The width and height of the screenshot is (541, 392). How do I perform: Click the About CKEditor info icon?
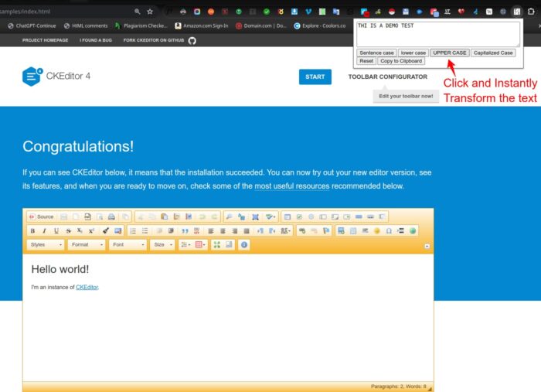[x=244, y=244]
